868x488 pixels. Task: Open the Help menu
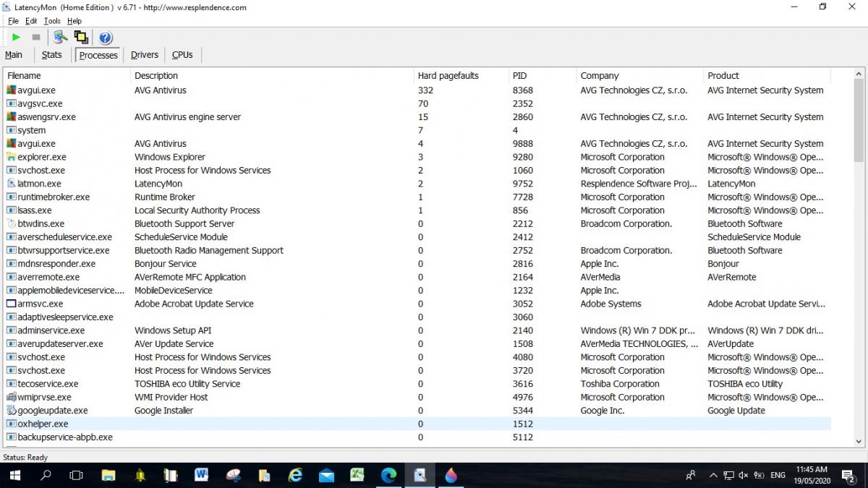coord(75,21)
